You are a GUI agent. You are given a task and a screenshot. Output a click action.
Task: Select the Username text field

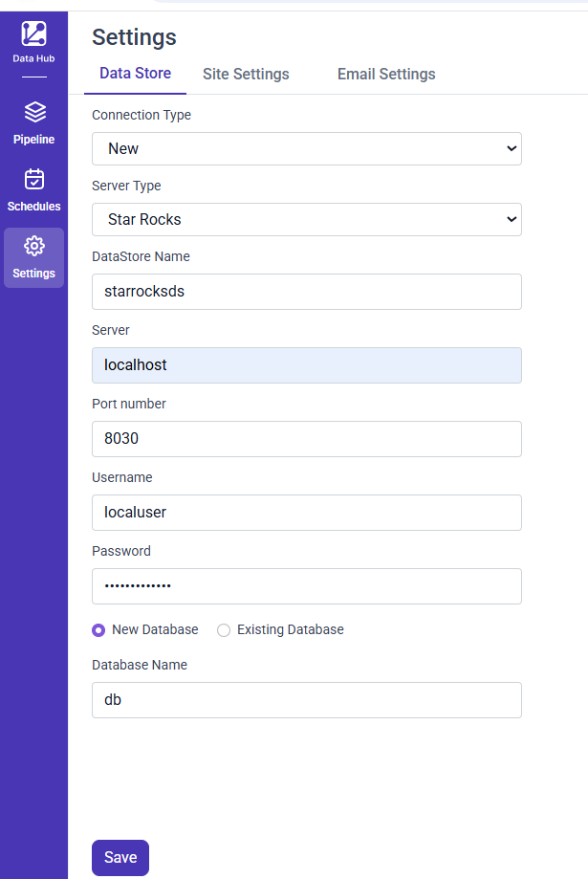[x=306, y=513]
